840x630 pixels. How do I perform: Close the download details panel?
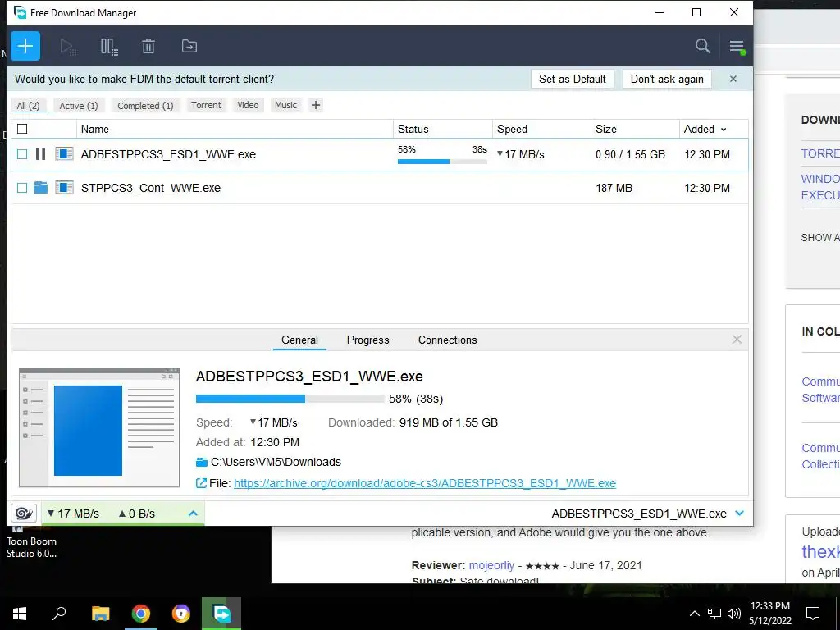737,340
